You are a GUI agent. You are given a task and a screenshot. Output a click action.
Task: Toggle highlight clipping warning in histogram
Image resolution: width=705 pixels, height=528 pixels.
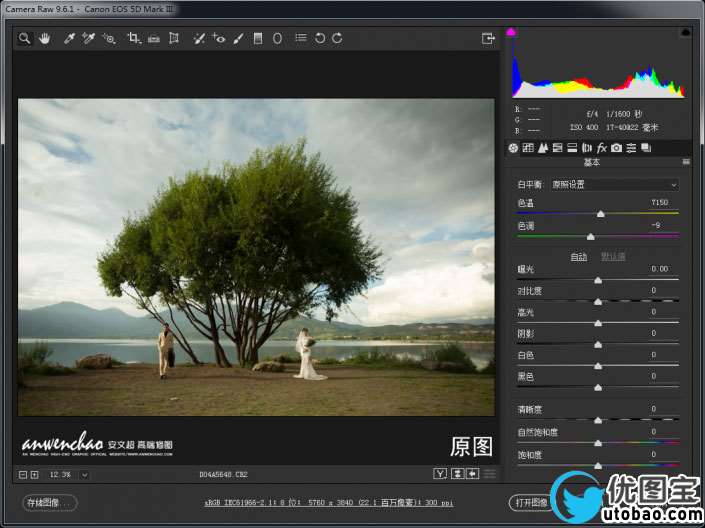point(684,32)
